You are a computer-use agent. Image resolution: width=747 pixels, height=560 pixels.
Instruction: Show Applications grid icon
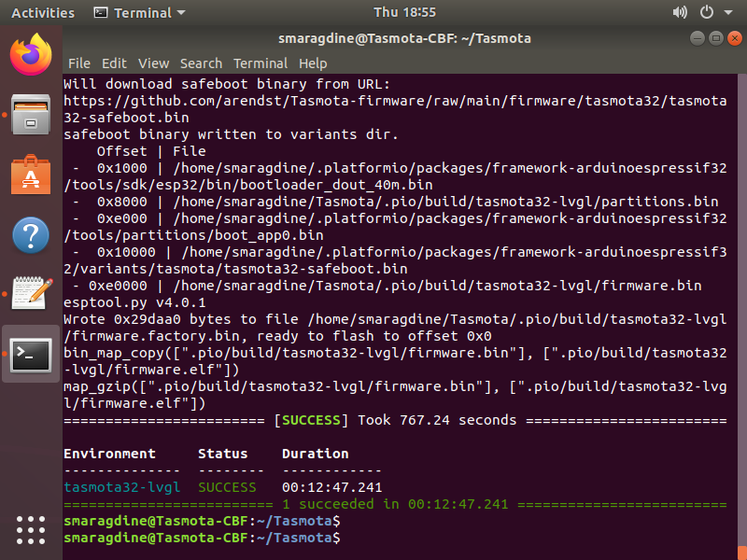click(31, 530)
